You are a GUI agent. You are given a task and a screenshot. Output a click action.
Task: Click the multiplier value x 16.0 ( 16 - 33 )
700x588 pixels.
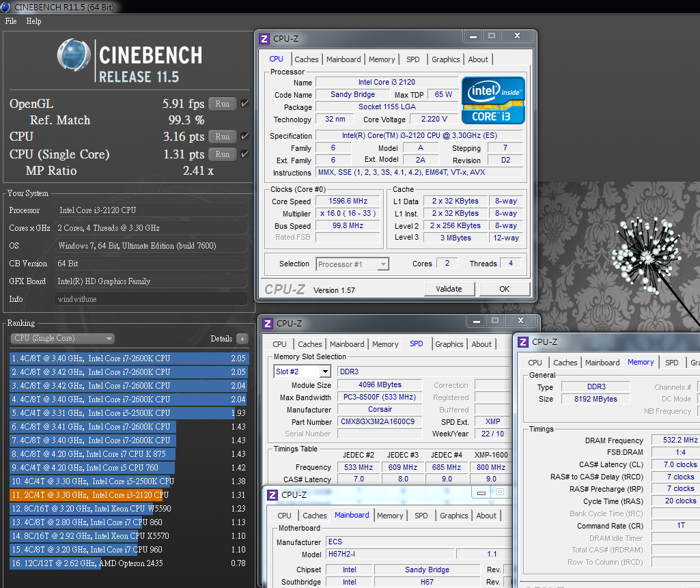(x=348, y=213)
